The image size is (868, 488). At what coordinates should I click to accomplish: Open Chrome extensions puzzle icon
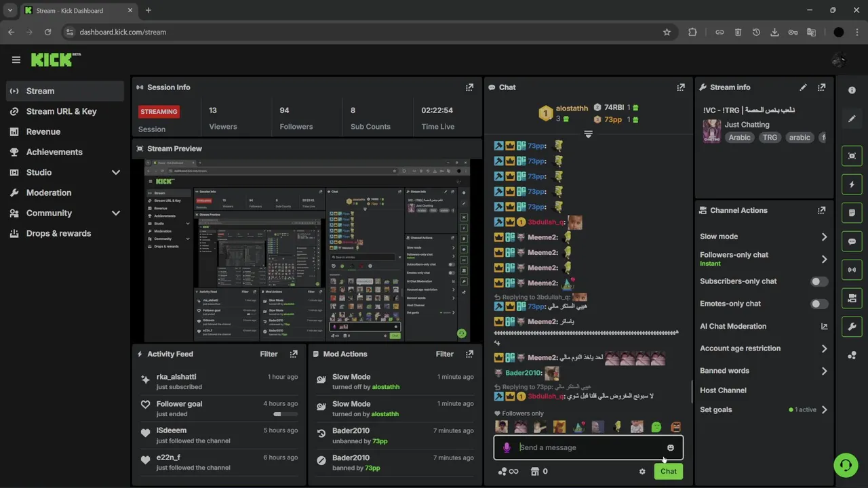[x=692, y=32]
